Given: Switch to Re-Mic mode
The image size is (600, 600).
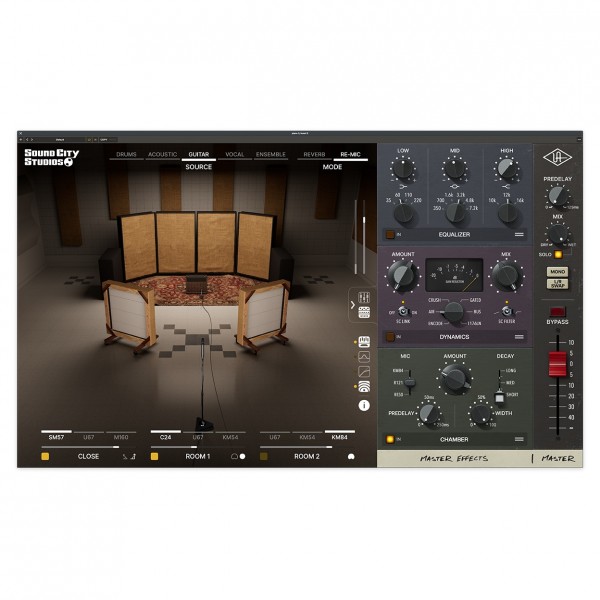Looking at the screenshot, I should click(x=351, y=155).
